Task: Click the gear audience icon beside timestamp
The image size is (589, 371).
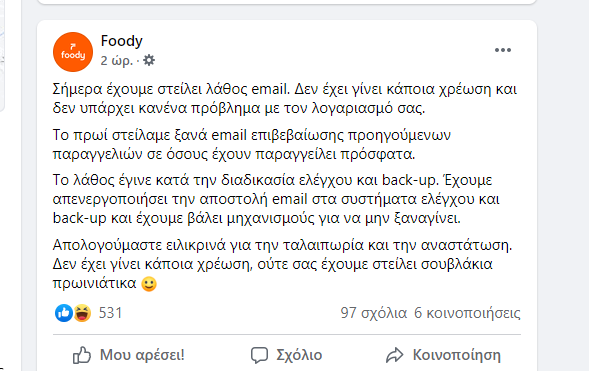Action: [x=149, y=60]
